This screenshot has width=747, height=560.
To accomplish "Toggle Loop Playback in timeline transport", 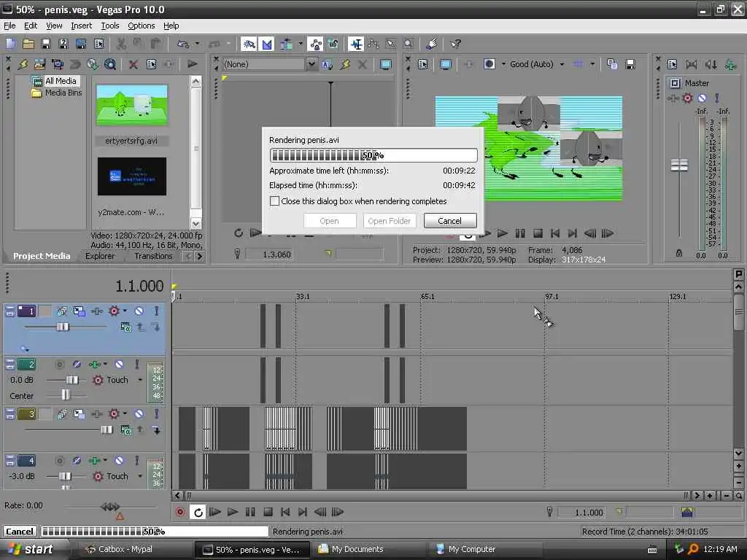I will (198, 512).
